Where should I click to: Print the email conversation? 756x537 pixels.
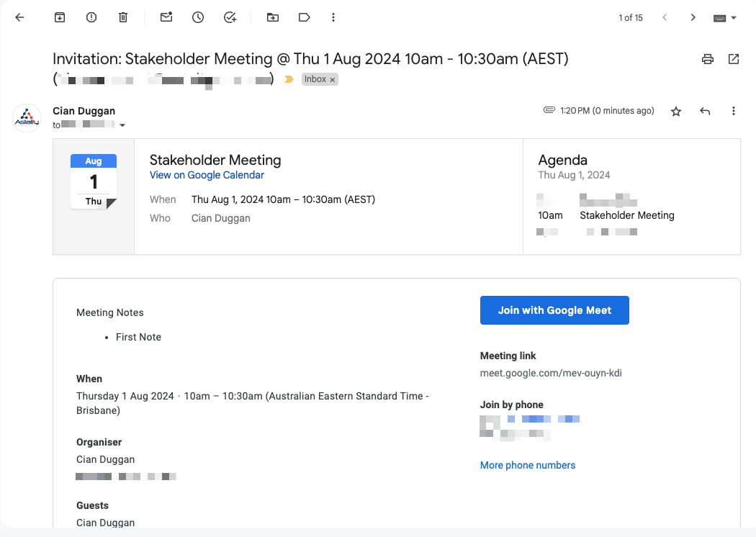708,59
